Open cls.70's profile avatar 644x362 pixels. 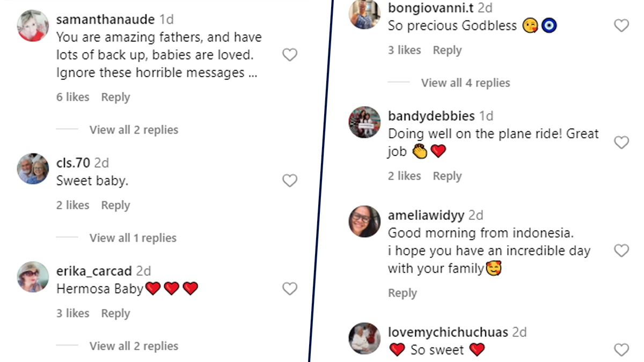tap(33, 169)
